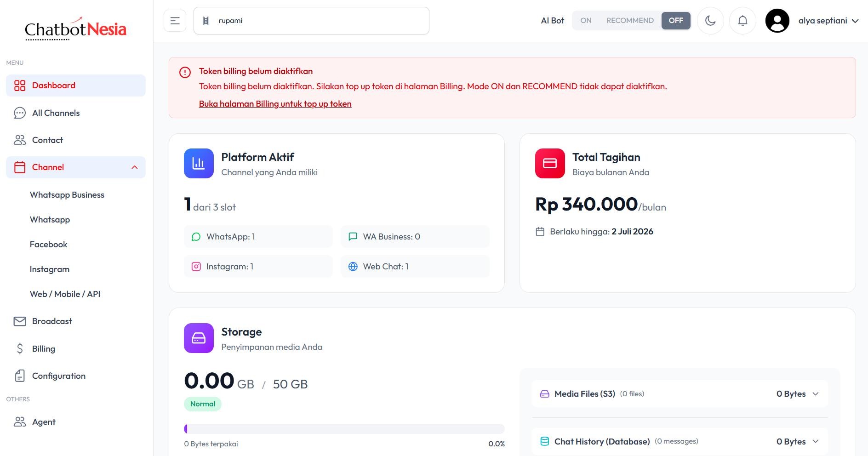Click the Media Files drive icon

(545, 394)
